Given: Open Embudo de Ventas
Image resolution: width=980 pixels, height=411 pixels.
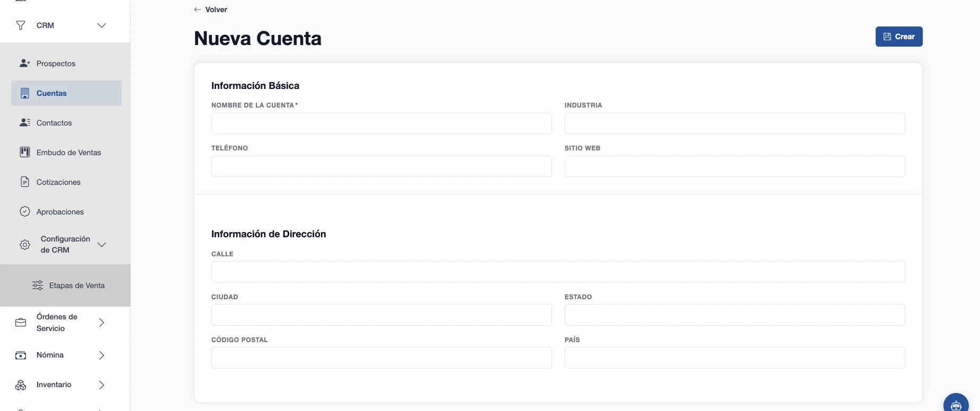Looking at the screenshot, I should 66,153.
